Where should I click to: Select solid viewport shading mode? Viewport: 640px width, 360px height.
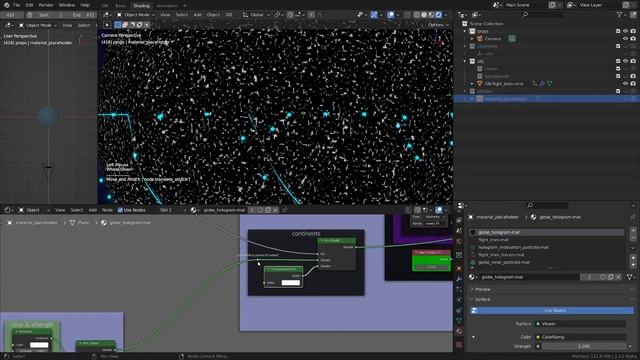click(424, 15)
